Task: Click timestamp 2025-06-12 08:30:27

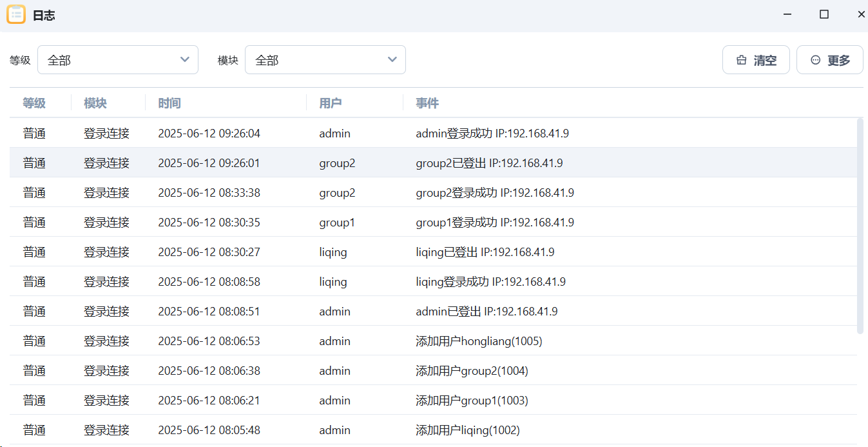Action: pos(209,252)
